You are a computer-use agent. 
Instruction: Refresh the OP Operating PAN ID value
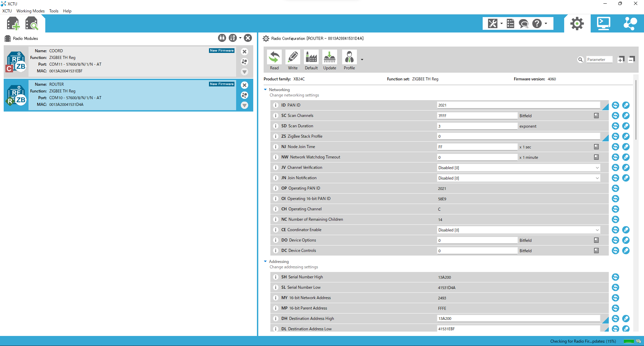tap(615, 188)
